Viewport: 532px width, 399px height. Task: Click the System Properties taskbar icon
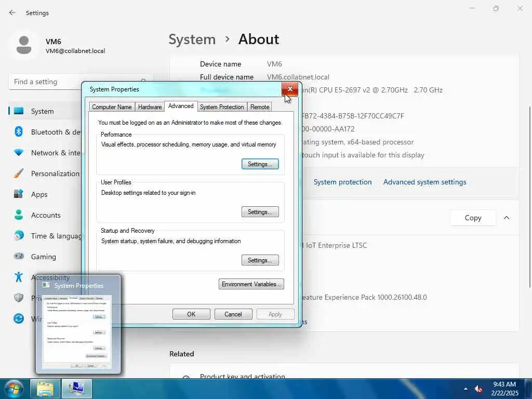pos(77,389)
